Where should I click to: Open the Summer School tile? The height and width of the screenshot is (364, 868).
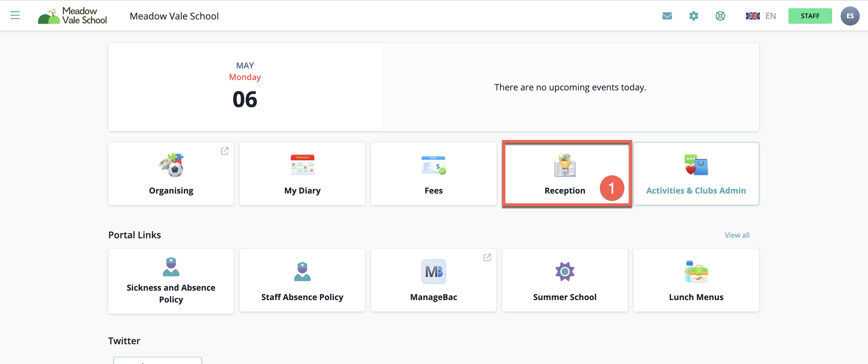[564, 281]
